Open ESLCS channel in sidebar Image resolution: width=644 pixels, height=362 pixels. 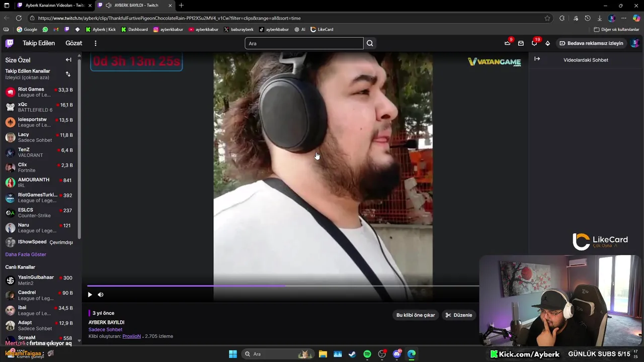pyautogui.click(x=39, y=213)
